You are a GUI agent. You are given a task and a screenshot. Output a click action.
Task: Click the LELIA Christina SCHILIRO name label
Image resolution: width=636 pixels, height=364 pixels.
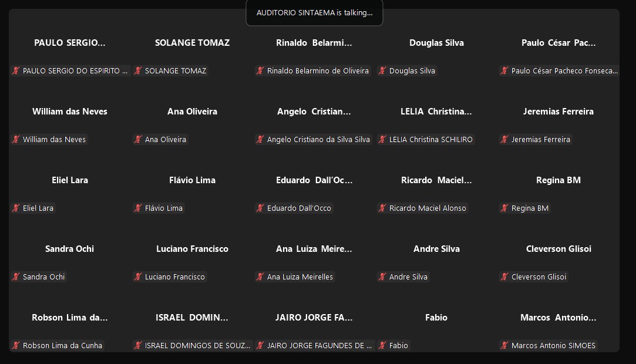tap(431, 140)
